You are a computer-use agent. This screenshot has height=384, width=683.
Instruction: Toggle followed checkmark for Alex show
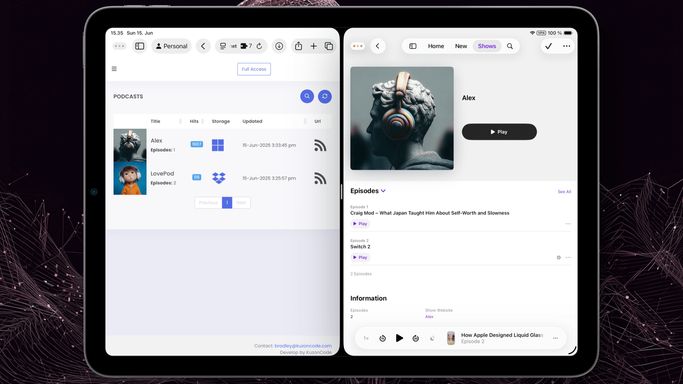coord(548,46)
